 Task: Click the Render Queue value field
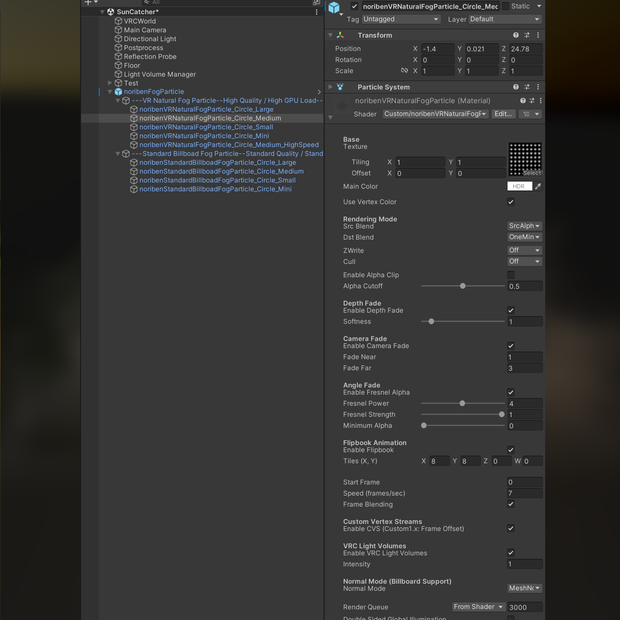(x=525, y=607)
